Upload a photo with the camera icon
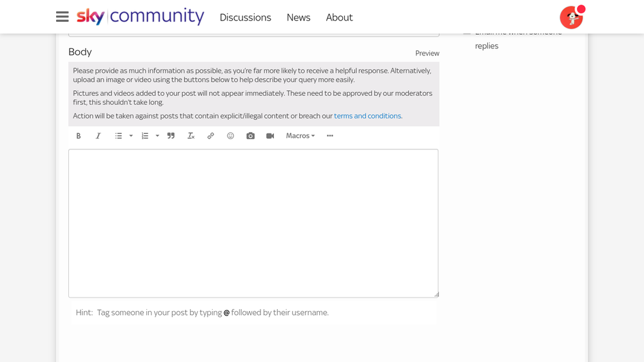Screen dimensions: 644x362 (250, 136)
